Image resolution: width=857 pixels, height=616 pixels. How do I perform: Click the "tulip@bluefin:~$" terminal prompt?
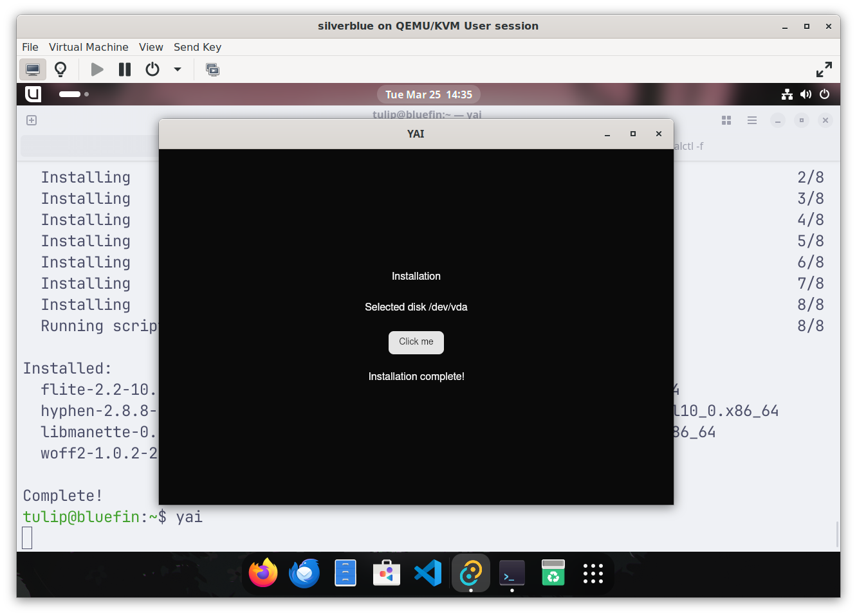point(95,517)
